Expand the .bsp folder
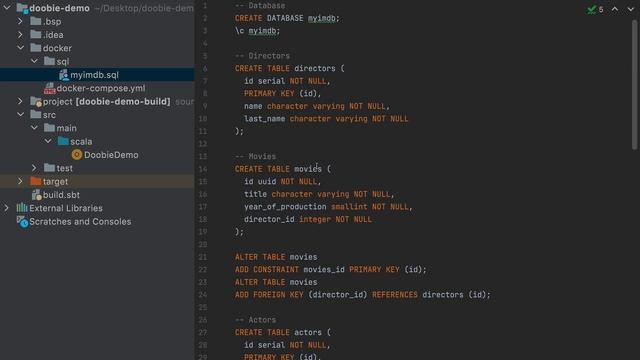This screenshot has height=360, width=640. pyautogui.click(x=20, y=21)
